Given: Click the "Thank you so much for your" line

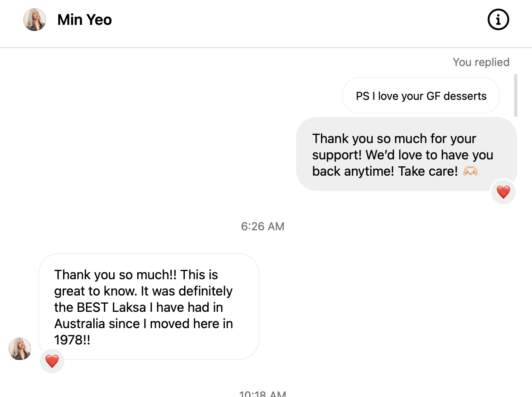Looking at the screenshot, I should [394, 139].
